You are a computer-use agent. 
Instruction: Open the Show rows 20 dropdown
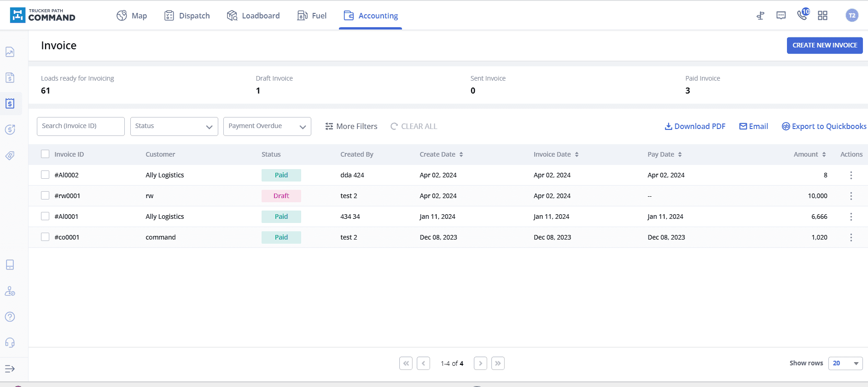(845, 364)
